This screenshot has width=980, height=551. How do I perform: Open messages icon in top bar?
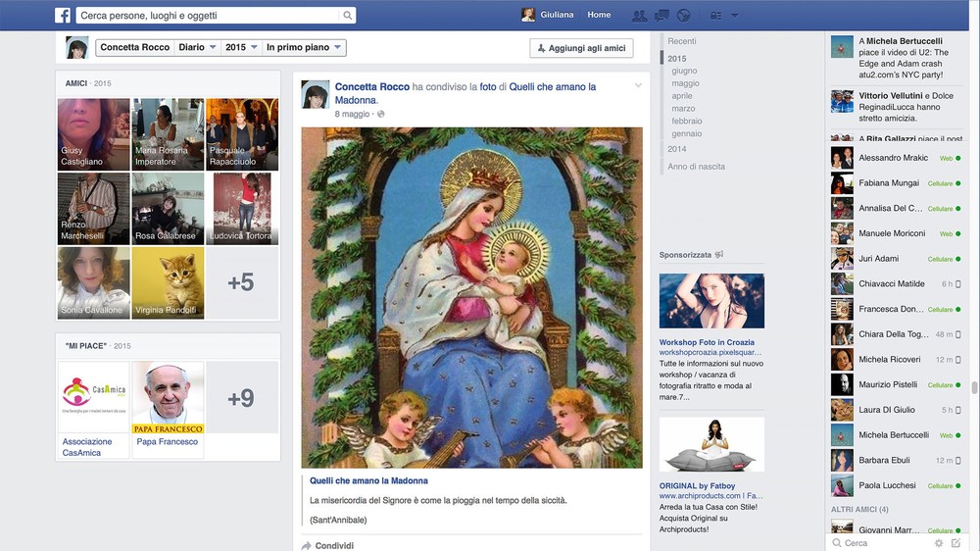(661, 16)
